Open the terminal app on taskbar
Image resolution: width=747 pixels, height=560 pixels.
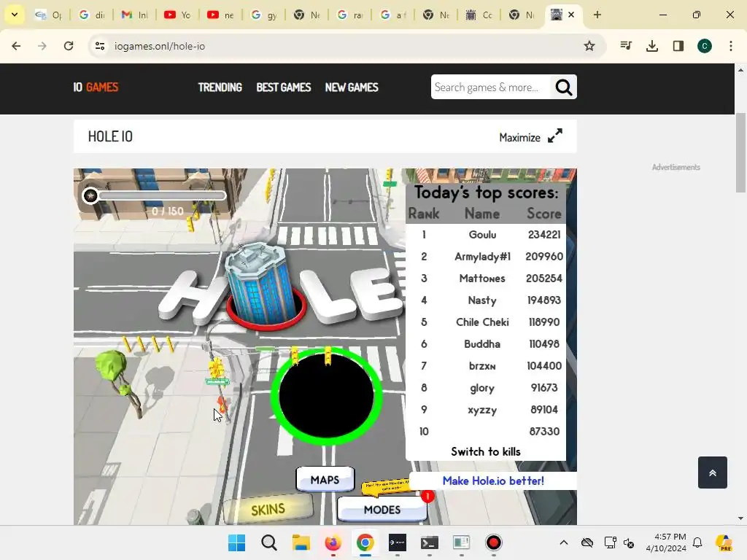[429, 542]
